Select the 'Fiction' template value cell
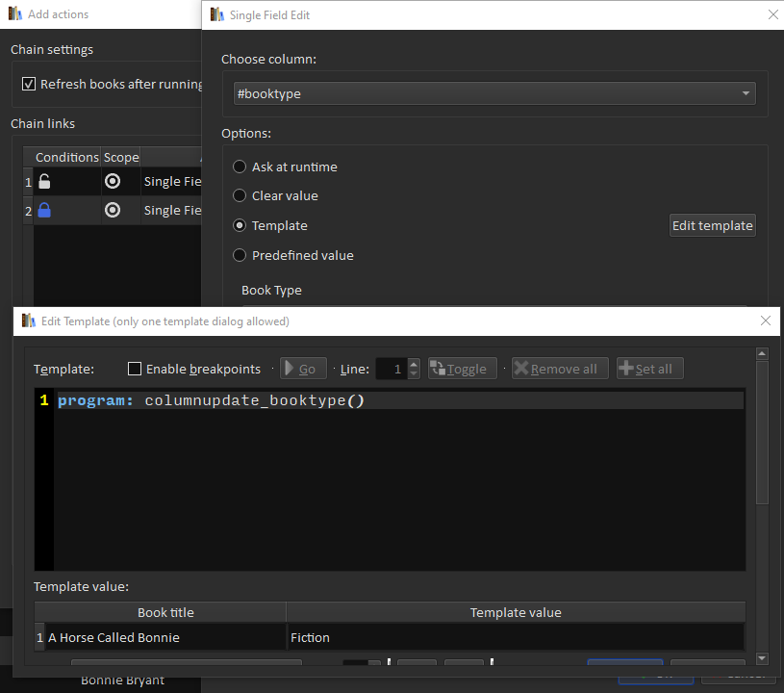Screen dimensions: 784x693 (x=516, y=637)
